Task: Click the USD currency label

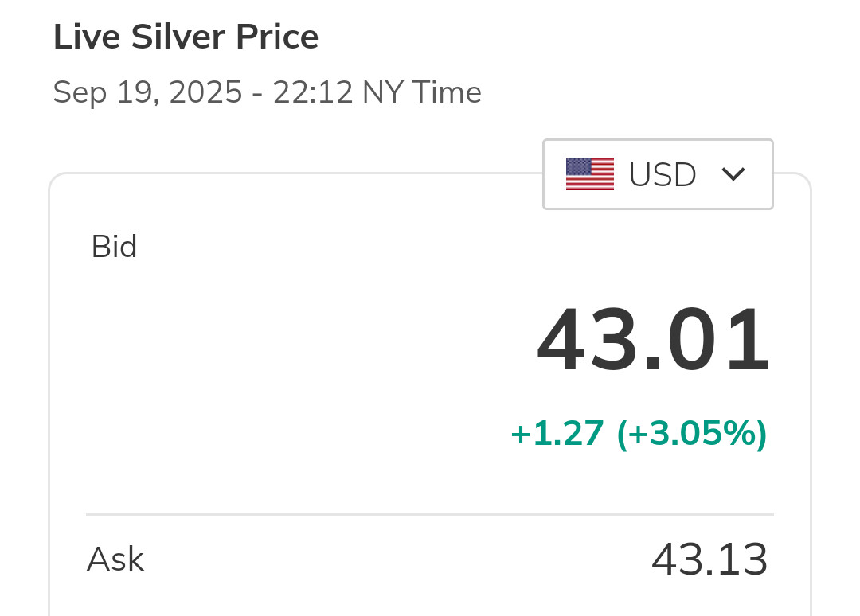Action: click(663, 175)
